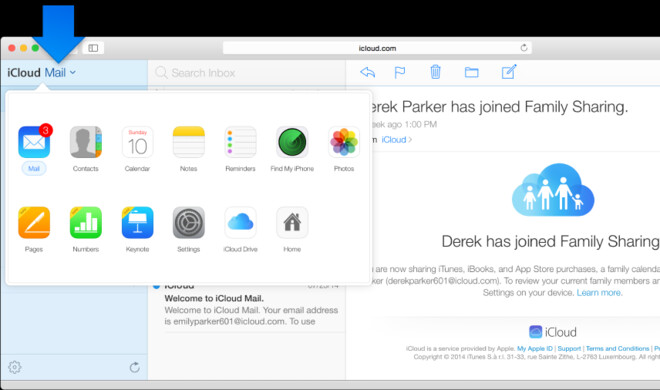
Task: Open the Notes app
Action: click(189, 142)
